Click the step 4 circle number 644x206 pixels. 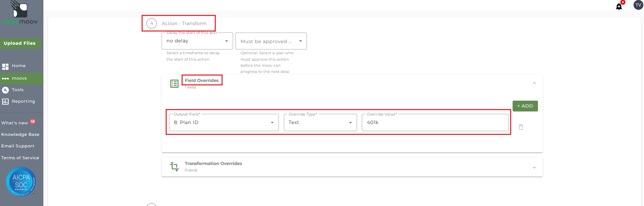click(x=151, y=23)
